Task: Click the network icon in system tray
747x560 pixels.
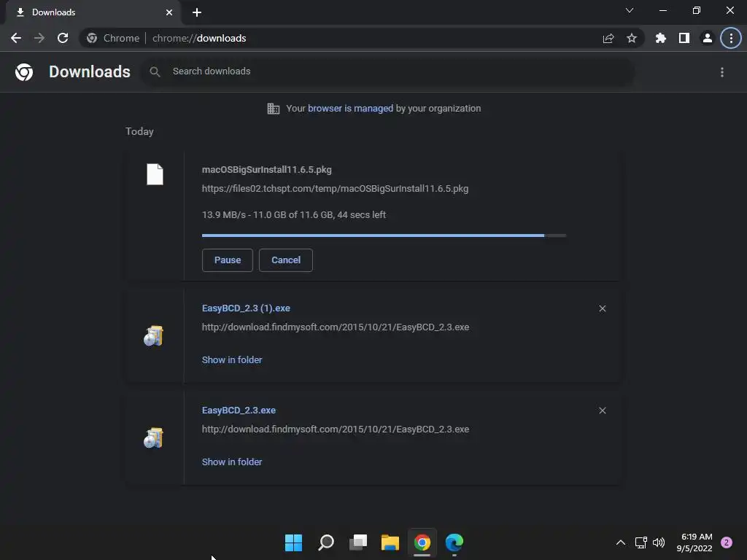Action: [640, 542]
